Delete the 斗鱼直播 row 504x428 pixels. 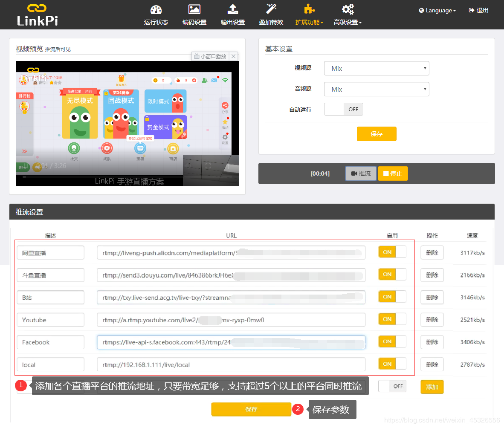click(432, 275)
